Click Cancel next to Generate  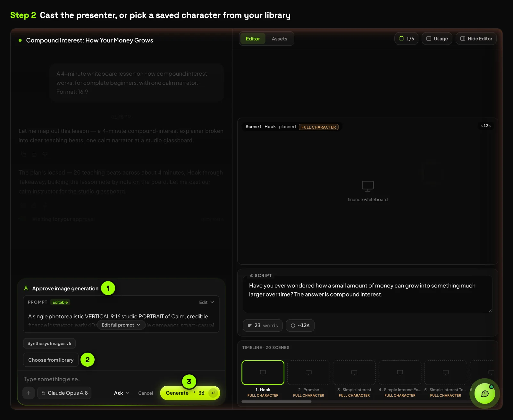tap(146, 393)
